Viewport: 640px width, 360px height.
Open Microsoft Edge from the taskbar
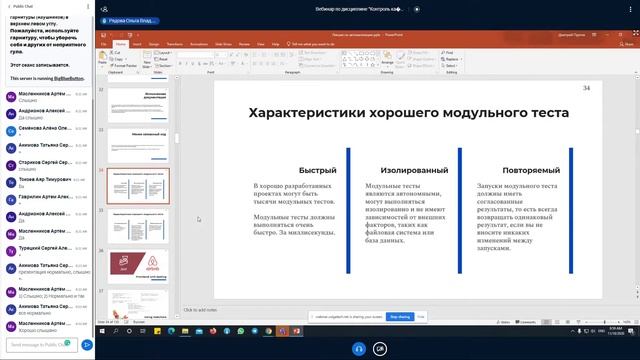pos(171,331)
